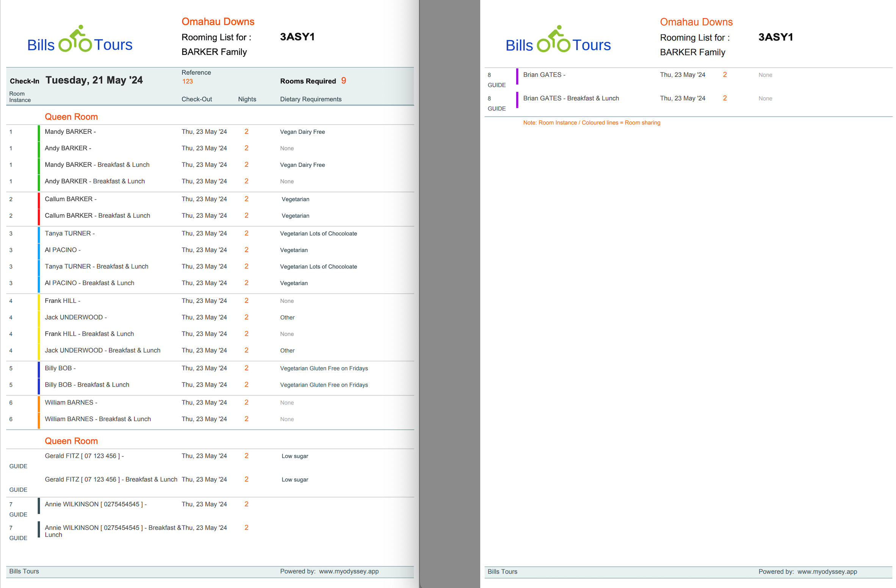Click the Rooms Required count 9

point(343,81)
